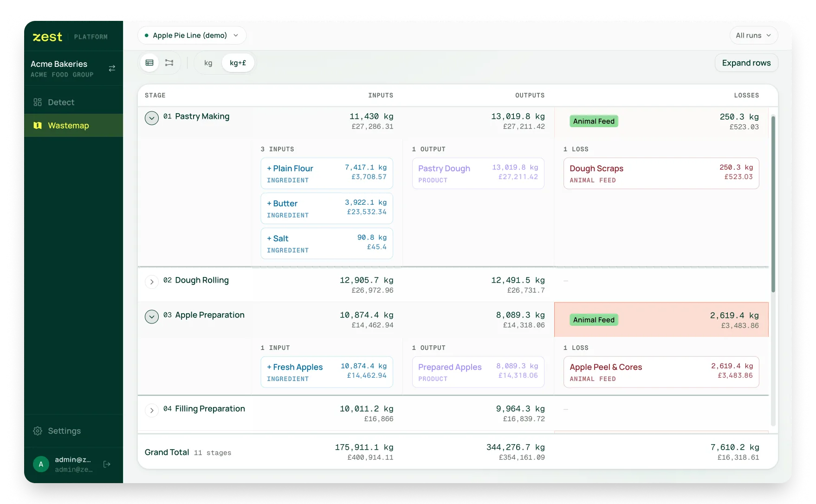Click the 7,610.2 kg grand total losses

tap(735, 447)
